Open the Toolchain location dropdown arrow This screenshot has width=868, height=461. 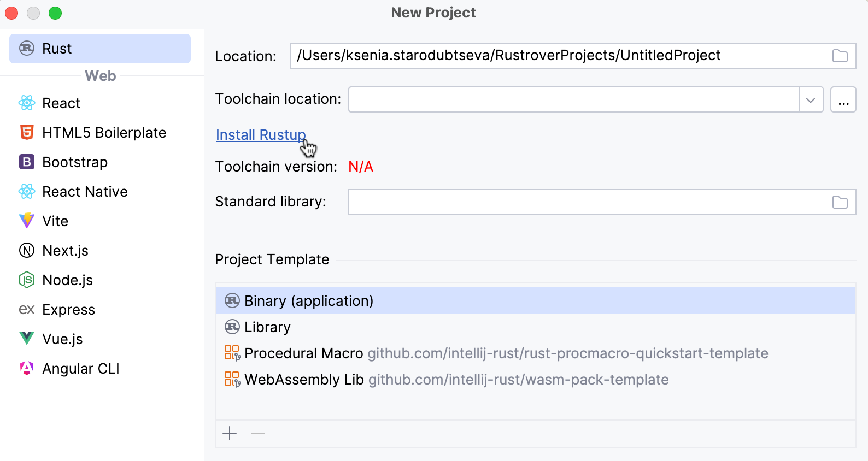coord(811,100)
